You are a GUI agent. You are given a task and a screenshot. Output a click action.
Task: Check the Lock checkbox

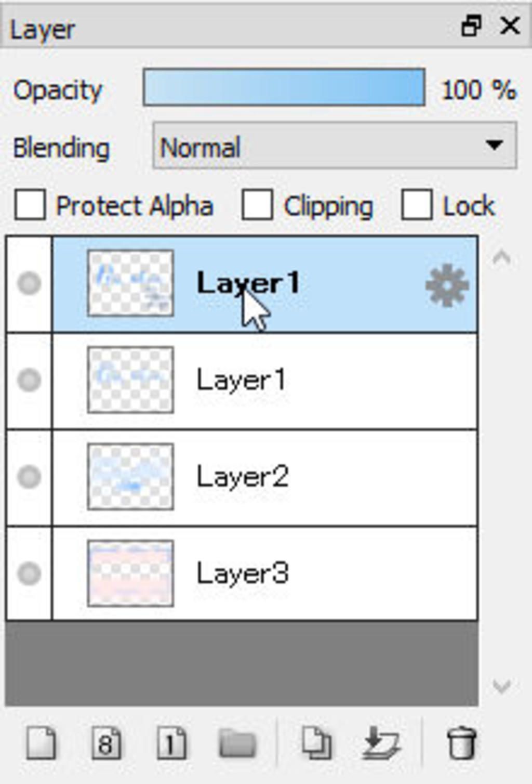[417, 205]
